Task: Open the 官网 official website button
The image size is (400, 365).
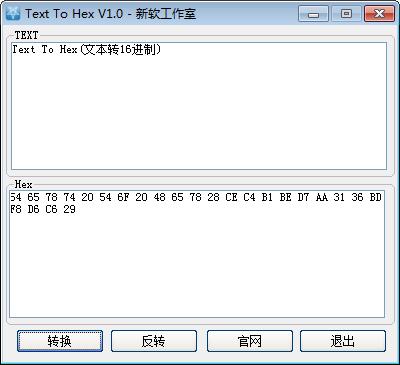Action: click(250, 341)
